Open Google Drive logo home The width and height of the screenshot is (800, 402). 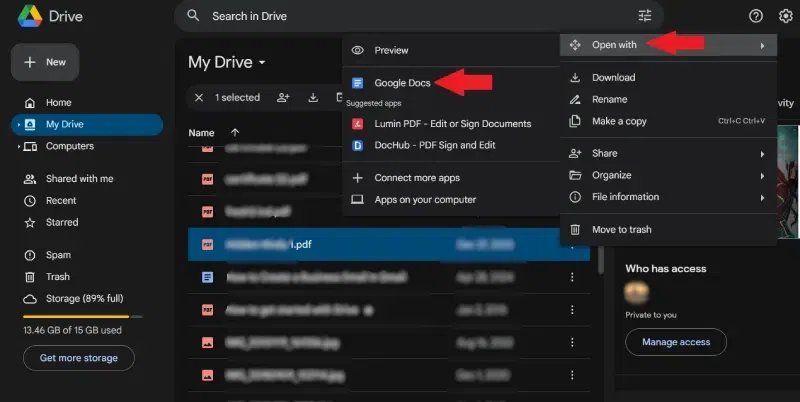coord(30,16)
